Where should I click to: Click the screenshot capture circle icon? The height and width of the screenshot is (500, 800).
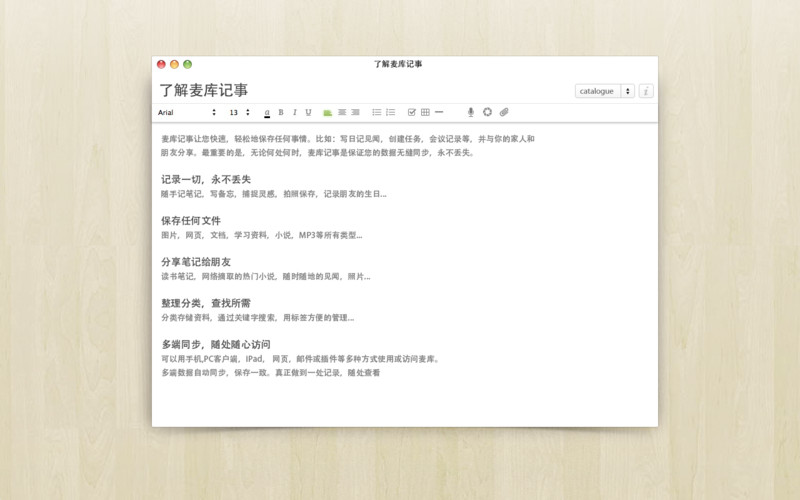click(487, 112)
